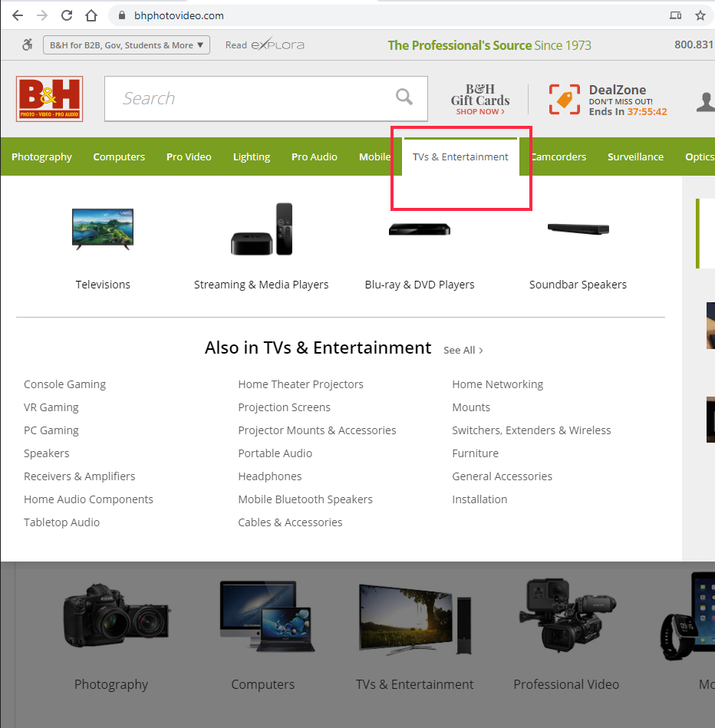Open the accessibility wheelchair icon
The width and height of the screenshot is (715, 728).
pyautogui.click(x=28, y=44)
